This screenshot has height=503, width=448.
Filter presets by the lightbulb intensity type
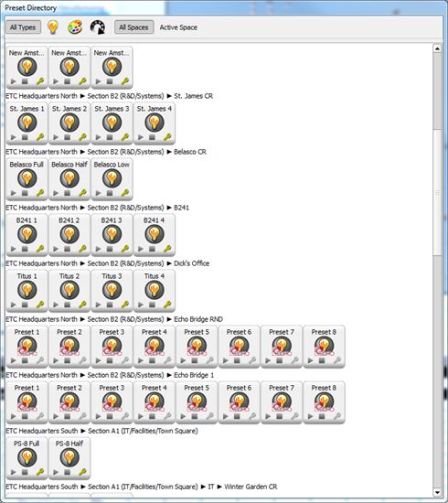[53, 27]
